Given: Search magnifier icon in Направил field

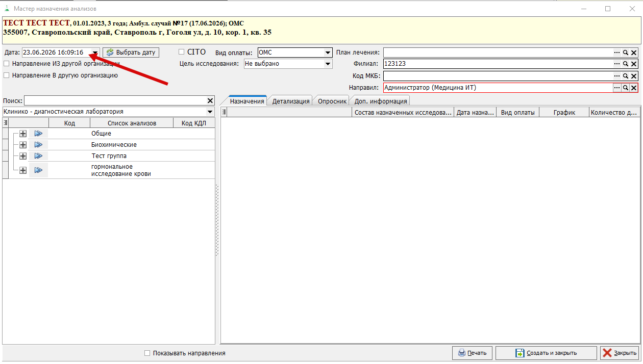Looking at the screenshot, I should click(x=625, y=88).
